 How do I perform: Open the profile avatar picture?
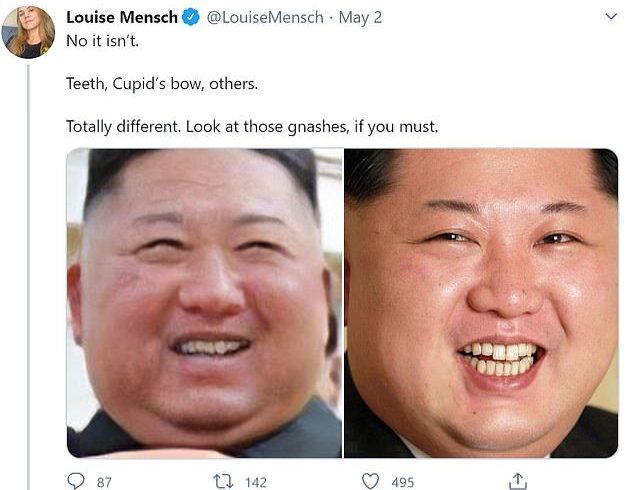coord(28,32)
